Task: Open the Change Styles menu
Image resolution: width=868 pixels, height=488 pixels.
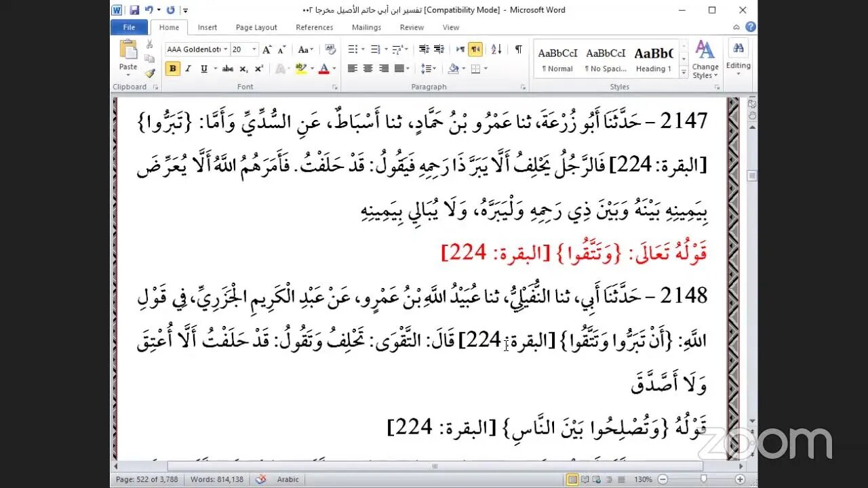Action: (x=705, y=60)
